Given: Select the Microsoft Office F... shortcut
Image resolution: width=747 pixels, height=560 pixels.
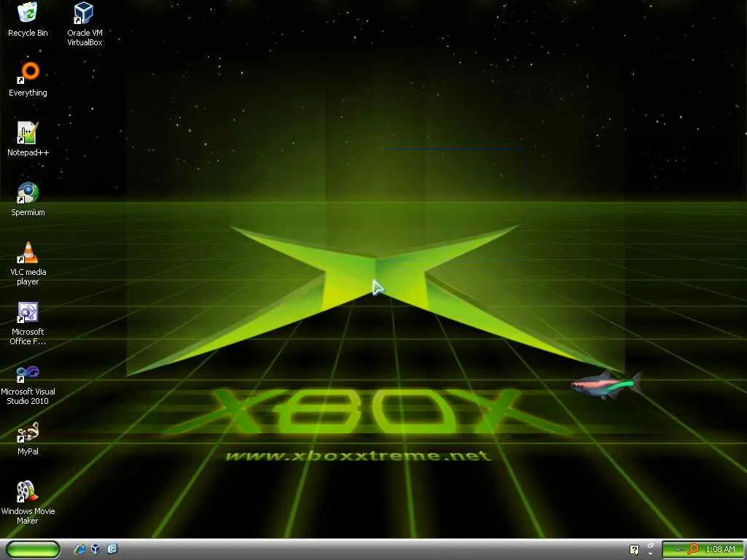Looking at the screenshot, I should pos(28,323).
